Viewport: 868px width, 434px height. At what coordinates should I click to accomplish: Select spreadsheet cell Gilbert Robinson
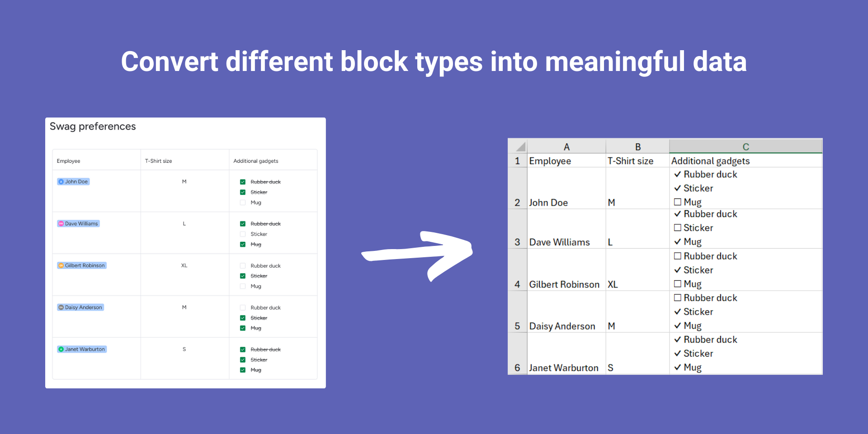click(566, 270)
